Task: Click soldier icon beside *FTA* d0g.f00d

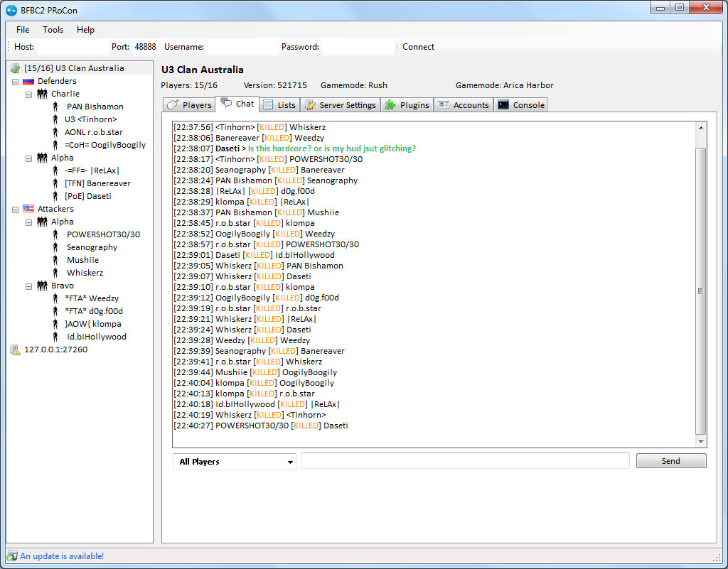Action: tap(55, 311)
